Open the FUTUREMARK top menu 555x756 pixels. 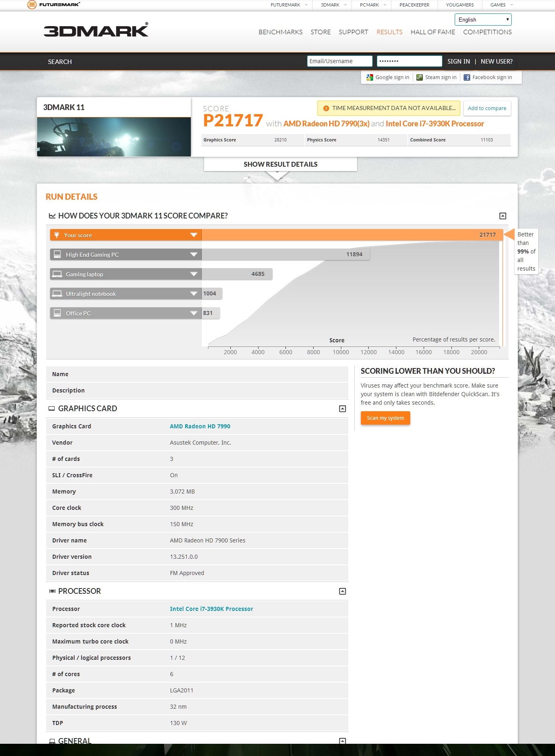click(289, 5)
